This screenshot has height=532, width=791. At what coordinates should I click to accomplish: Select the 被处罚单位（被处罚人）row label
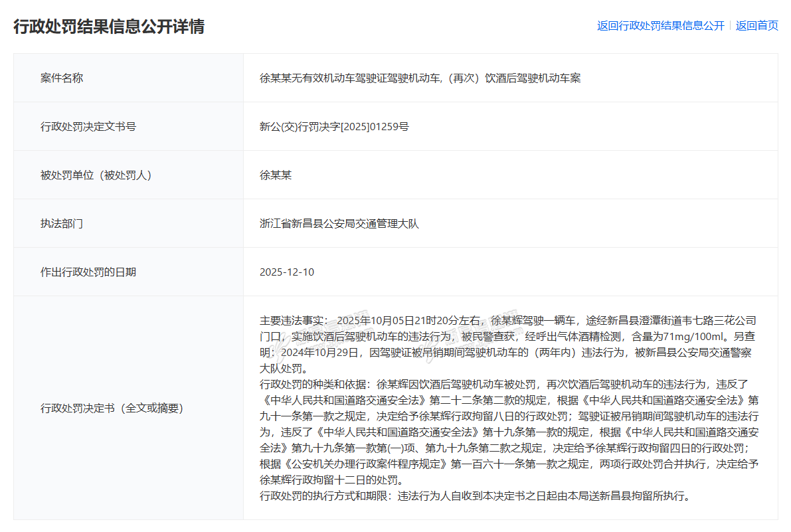[x=96, y=175]
